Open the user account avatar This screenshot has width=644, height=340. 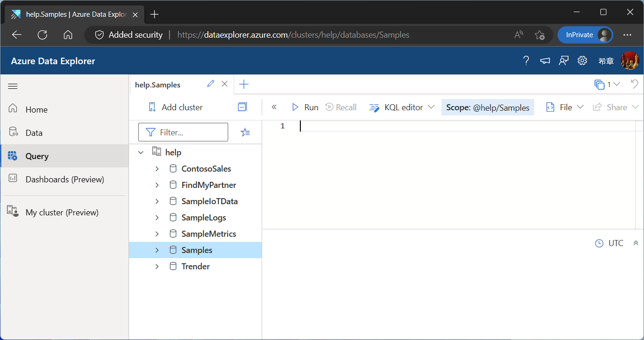pos(630,60)
